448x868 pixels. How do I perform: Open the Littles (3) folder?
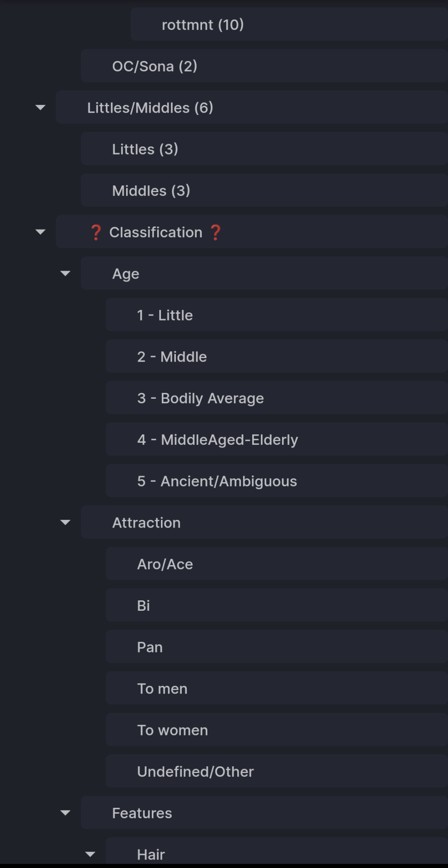264,149
